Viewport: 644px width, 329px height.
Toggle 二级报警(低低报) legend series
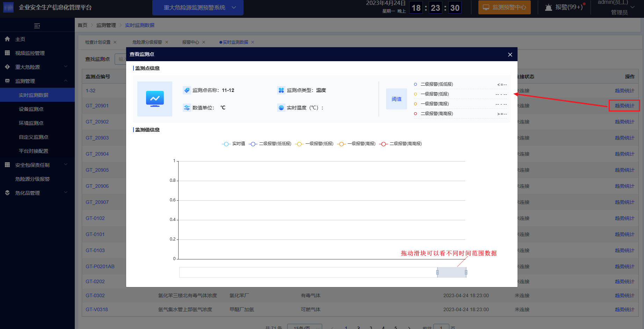pyautogui.click(x=270, y=144)
